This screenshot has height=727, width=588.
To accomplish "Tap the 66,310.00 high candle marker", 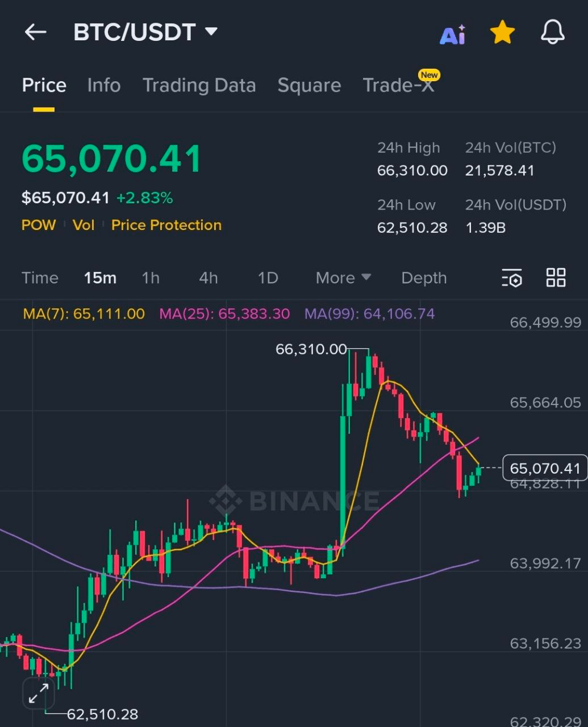I will (x=311, y=349).
